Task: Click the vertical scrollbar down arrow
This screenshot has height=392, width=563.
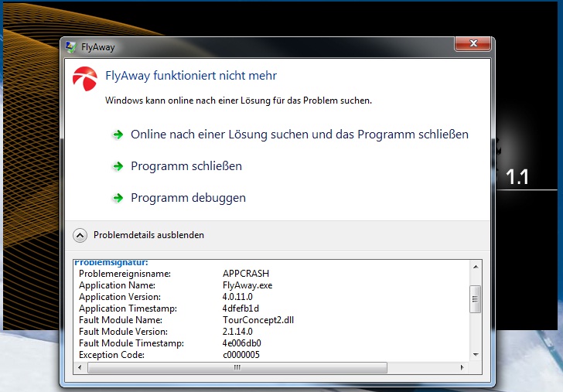Action: coord(476,355)
